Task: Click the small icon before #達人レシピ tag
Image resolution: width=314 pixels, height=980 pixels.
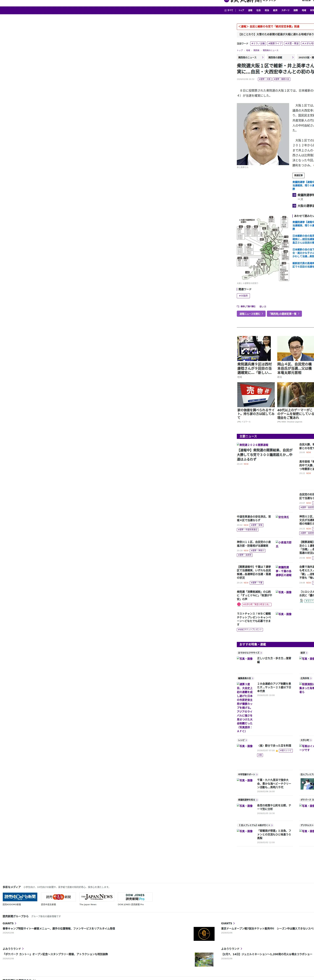Action: [x=277, y=751]
